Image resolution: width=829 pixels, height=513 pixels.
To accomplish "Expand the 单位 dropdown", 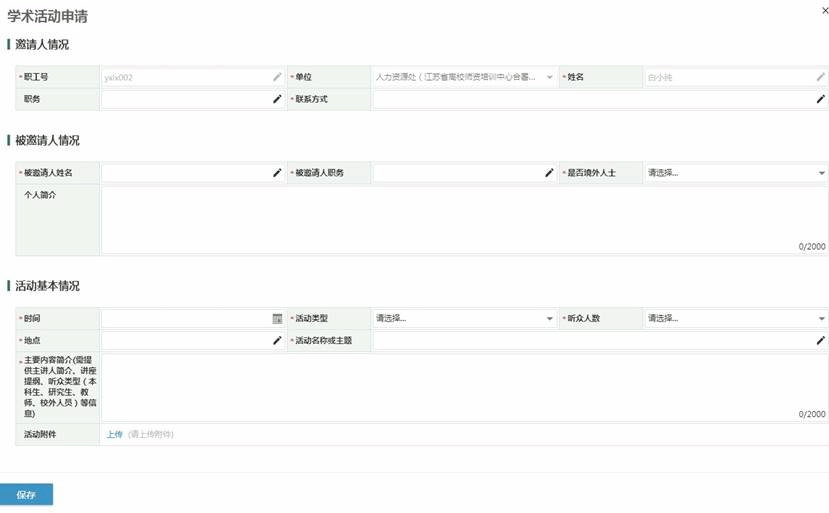I will [549, 77].
